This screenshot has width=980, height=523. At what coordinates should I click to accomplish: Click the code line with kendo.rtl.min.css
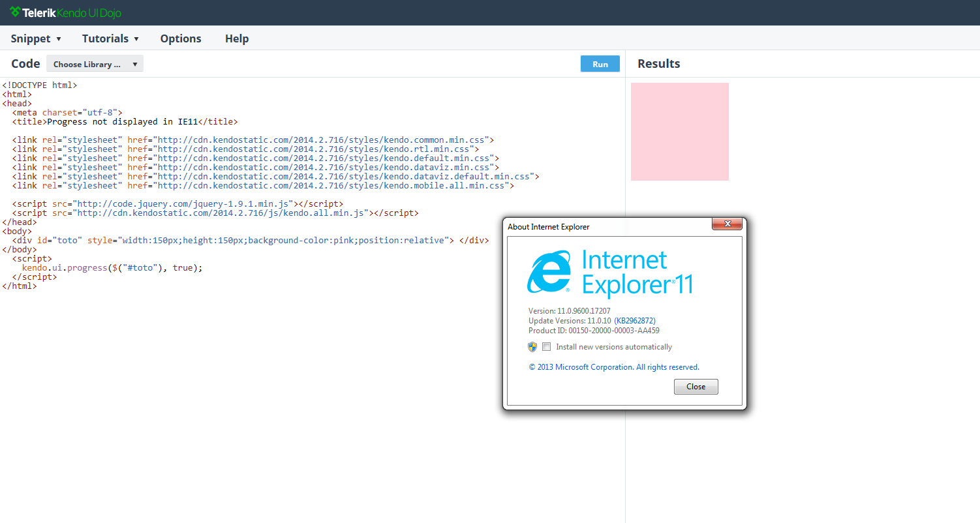pos(245,149)
